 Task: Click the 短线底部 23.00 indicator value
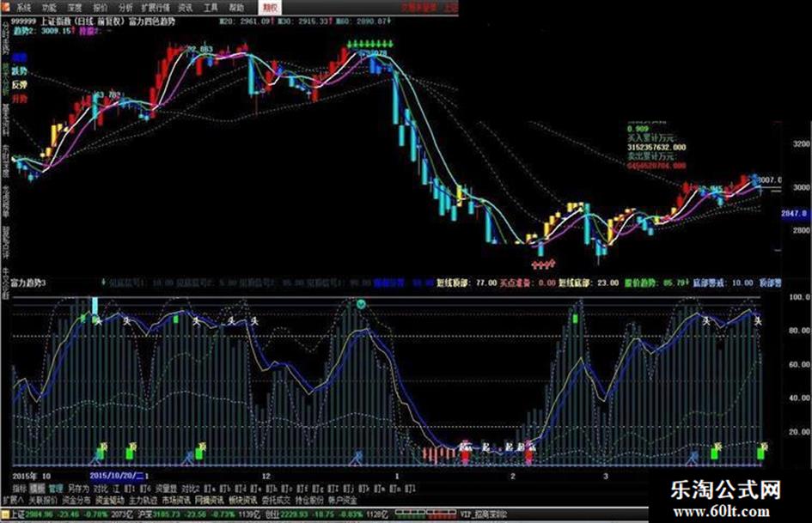coord(589,283)
